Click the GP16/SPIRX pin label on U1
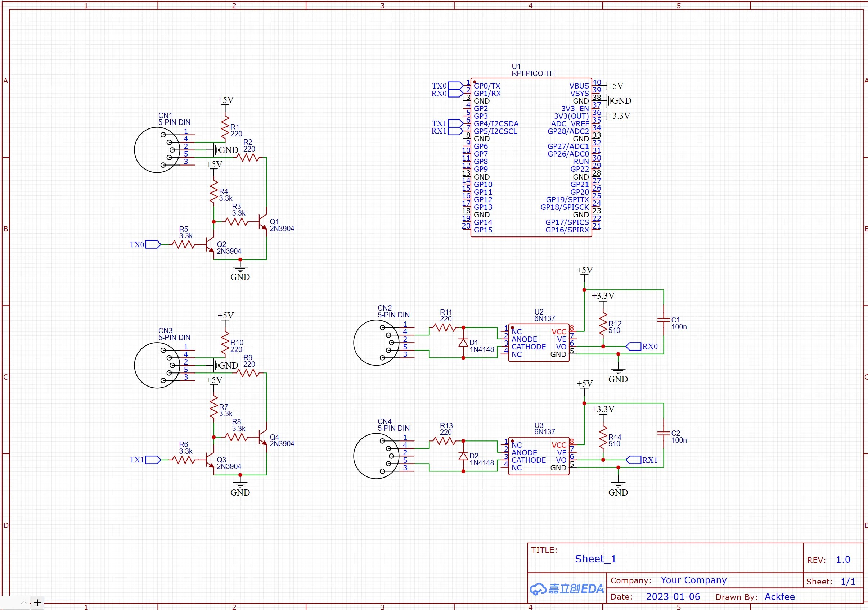This screenshot has width=868, height=610. click(x=567, y=230)
